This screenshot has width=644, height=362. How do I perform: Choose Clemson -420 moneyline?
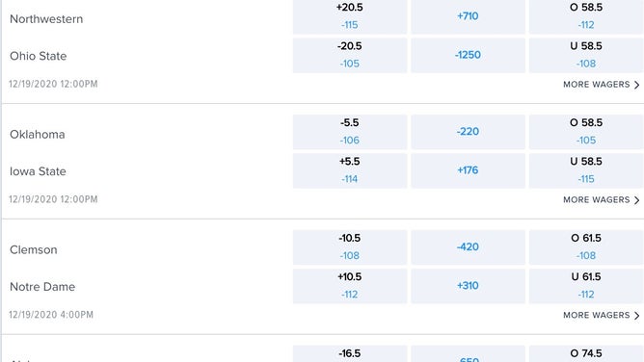click(x=468, y=247)
